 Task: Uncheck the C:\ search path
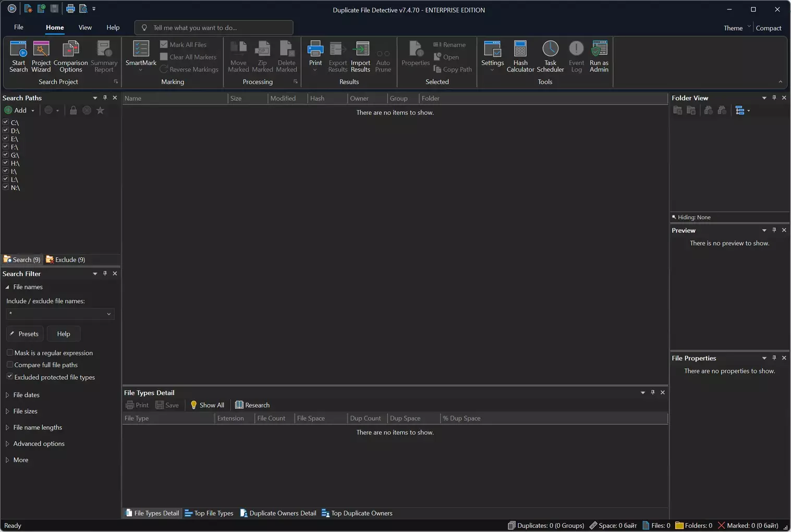point(6,123)
